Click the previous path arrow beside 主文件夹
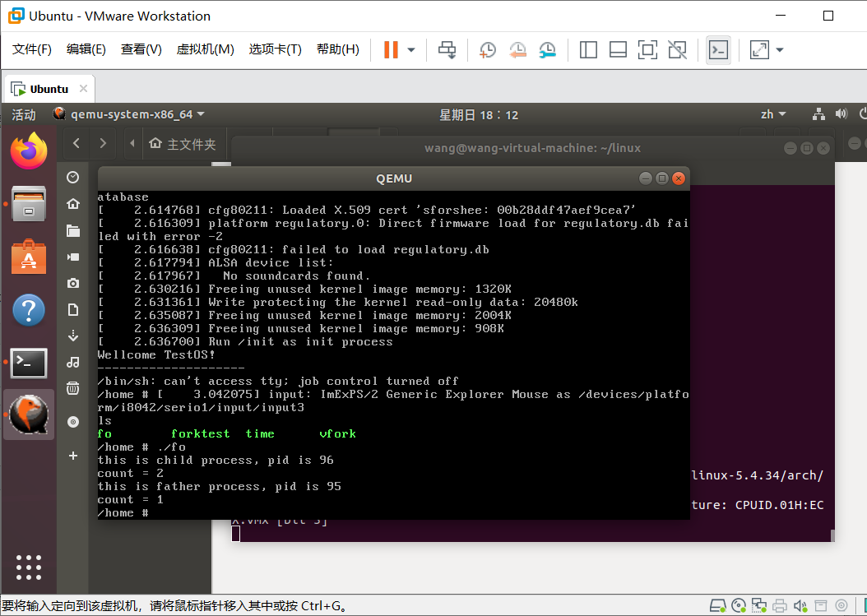This screenshot has height=616, width=867. point(132,143)
